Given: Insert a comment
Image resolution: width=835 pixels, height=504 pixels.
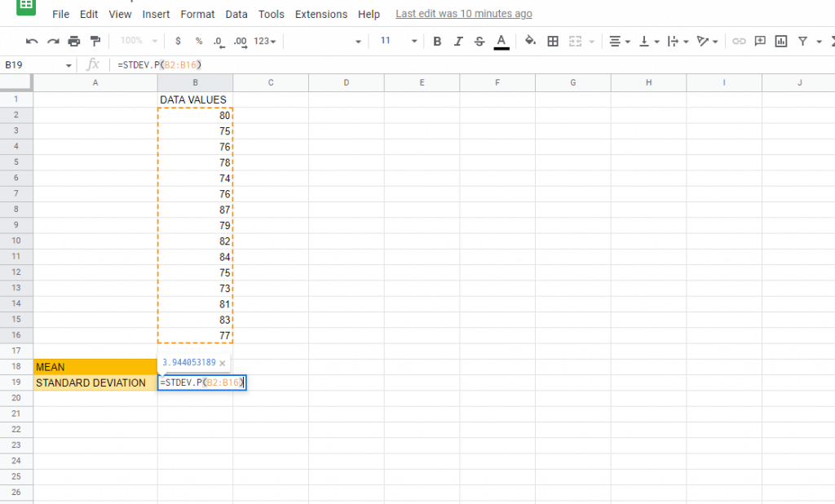Looking at the screenshot, I should 761,41.
